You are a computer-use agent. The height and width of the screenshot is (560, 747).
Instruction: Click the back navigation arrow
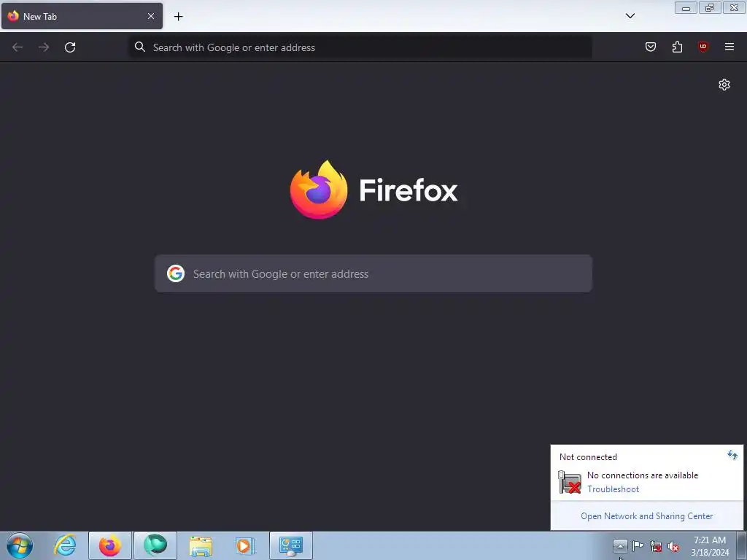18,47
